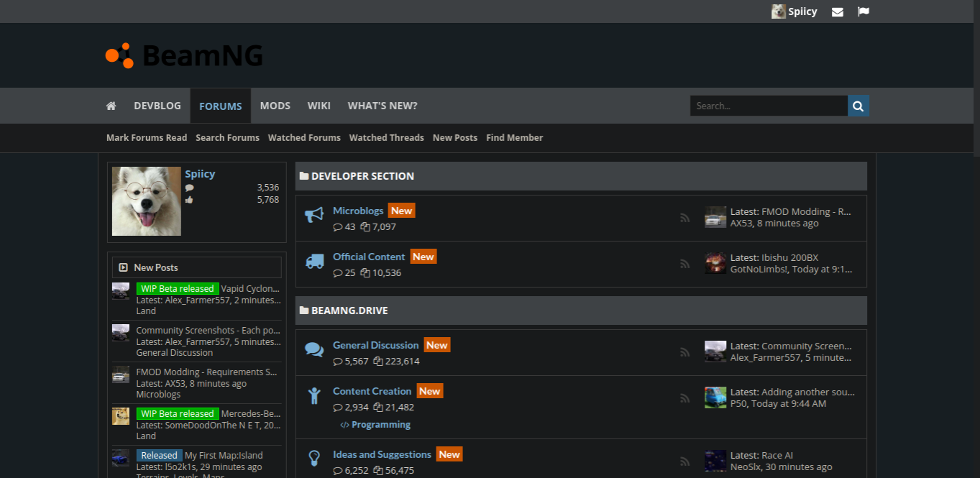Open latest post Ibishu 200BX
Viewport: 980px width, 478px height.
pos(789,257)
